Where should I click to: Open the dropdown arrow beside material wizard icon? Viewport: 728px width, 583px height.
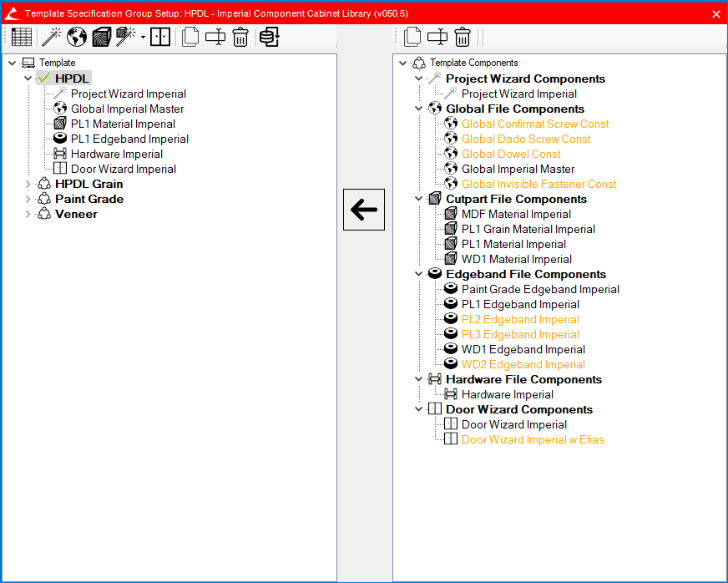coord(143,38)
